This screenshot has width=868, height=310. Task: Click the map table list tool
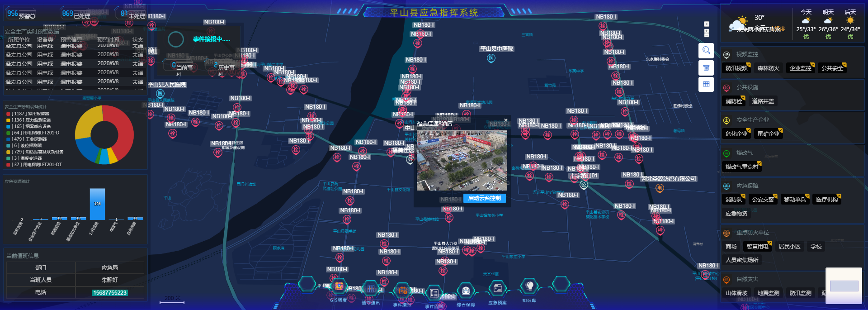click(x=706, y=84)
